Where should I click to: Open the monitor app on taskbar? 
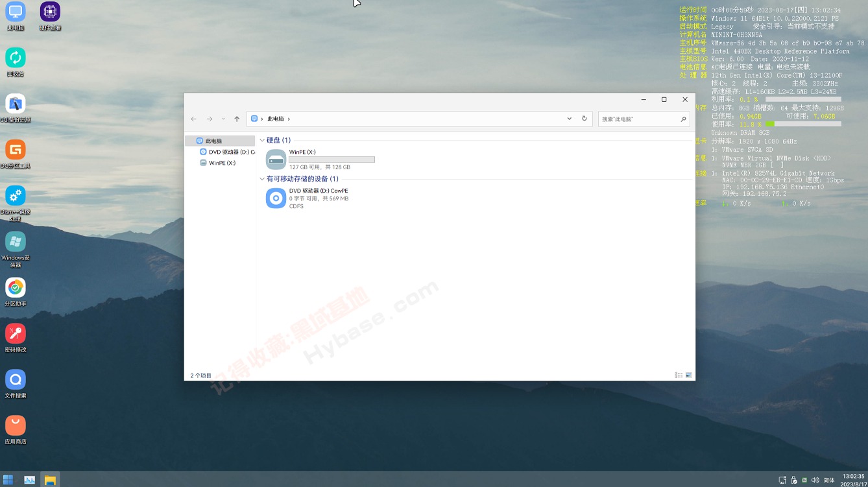tap(30, 480)
